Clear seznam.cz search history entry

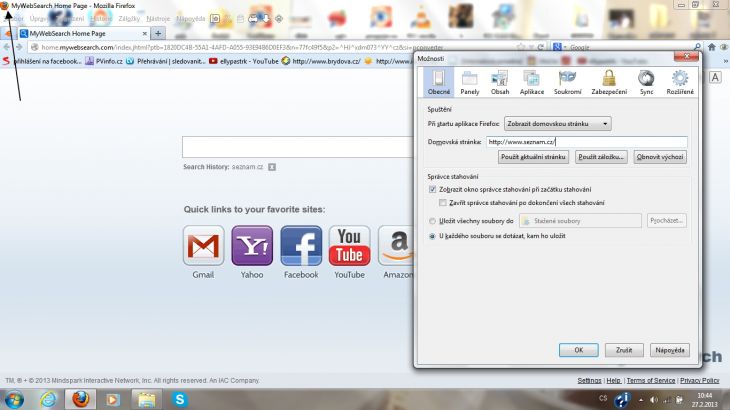[272, 167]
